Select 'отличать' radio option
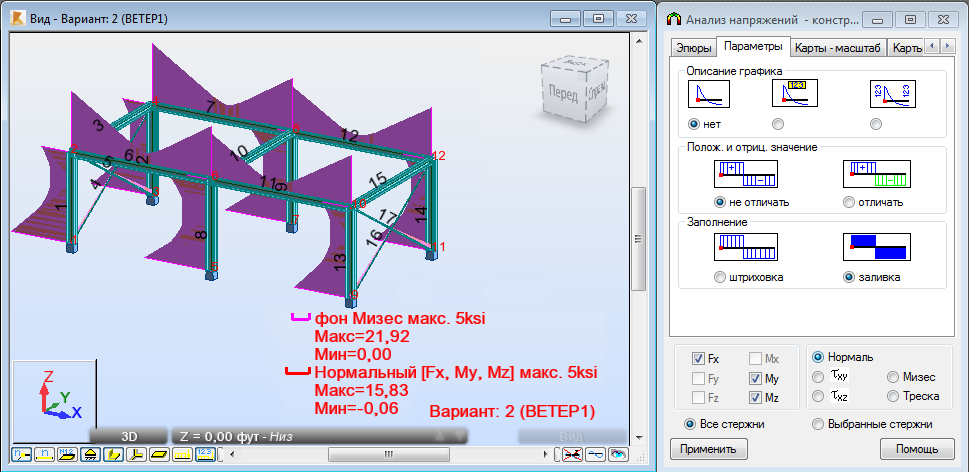Screen dimensions: 969x472 849,202
